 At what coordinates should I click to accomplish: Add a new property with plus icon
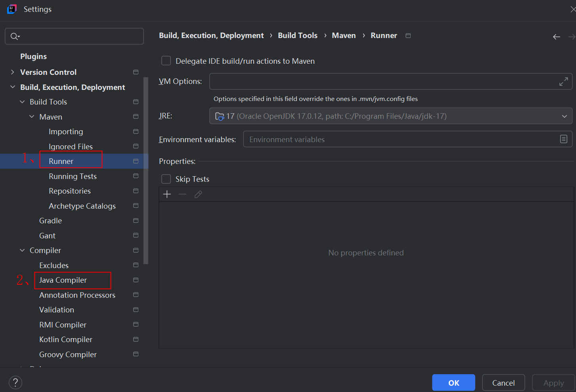point(167,194)
